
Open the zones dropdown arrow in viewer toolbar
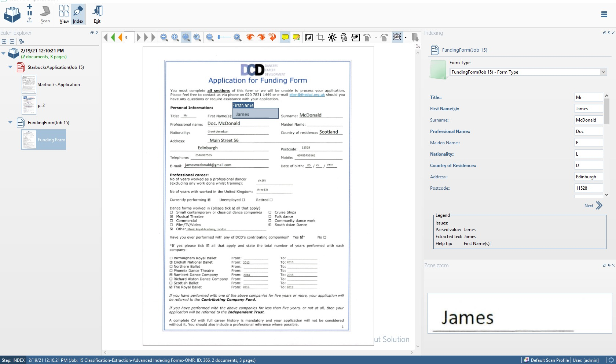(406, 37)
